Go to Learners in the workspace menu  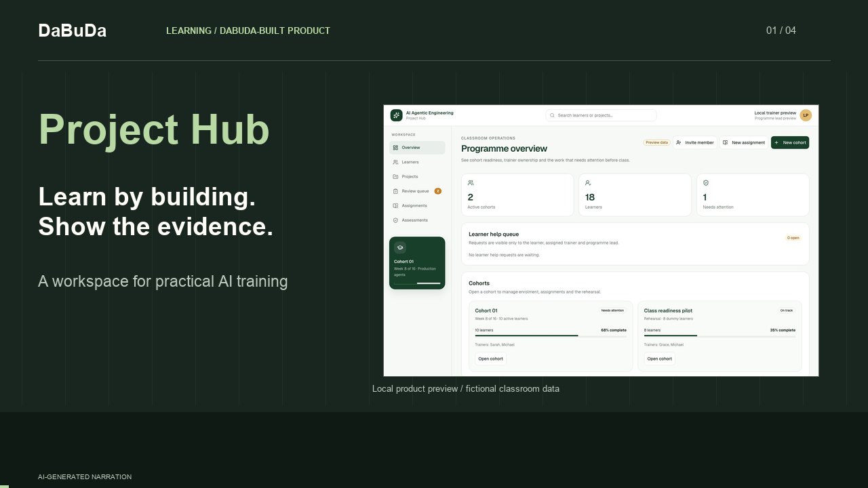[417, 162]
